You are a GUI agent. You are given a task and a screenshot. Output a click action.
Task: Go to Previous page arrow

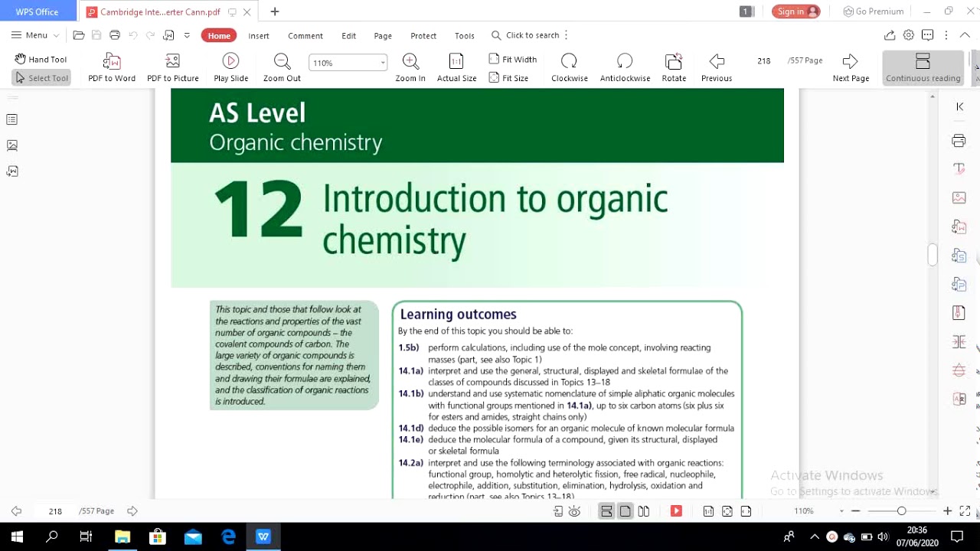point(717,61)
